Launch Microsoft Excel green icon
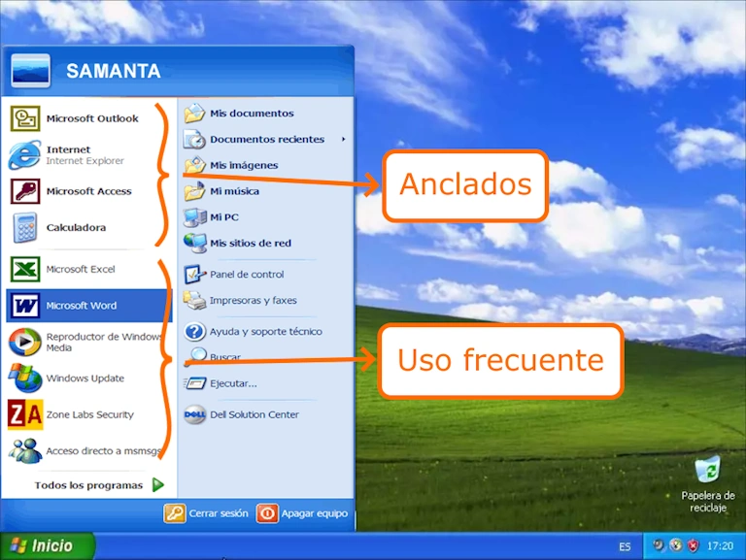The image size is (746, 560). (x=24, y=269)
